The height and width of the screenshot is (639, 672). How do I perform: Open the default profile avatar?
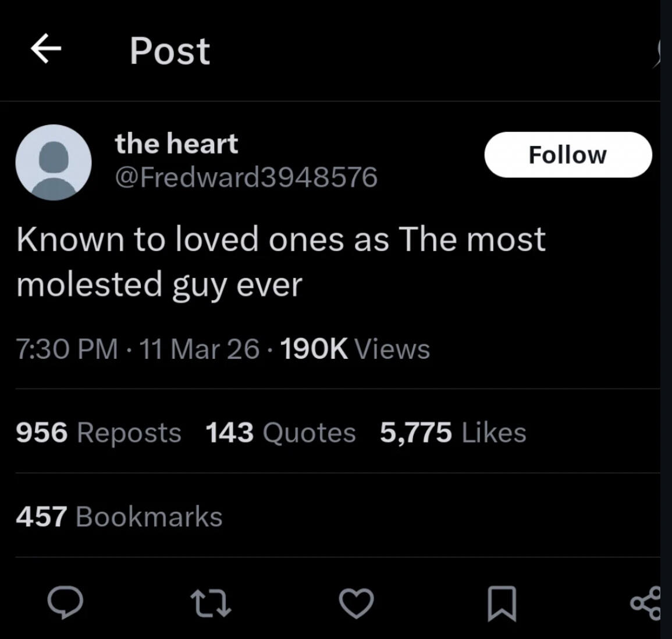pyautogui.click(x=54, y=162)
